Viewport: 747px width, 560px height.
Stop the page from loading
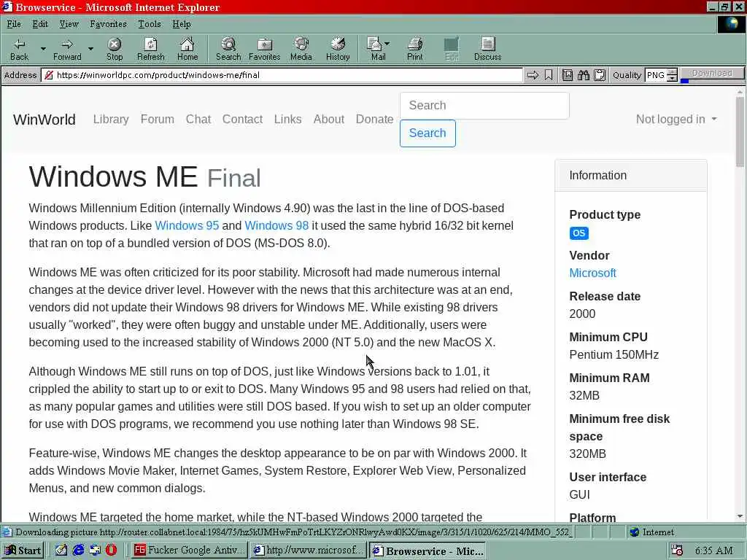coord(115,49)
